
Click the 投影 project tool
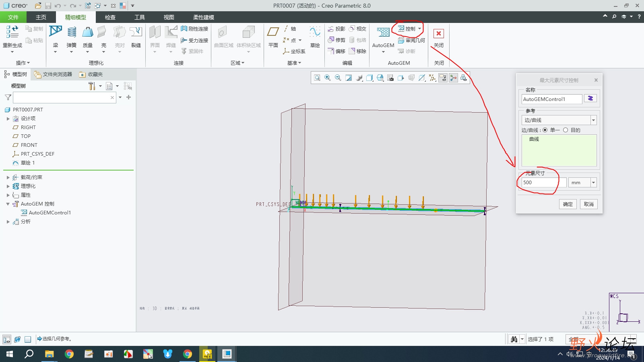click(x=336, y=29)
